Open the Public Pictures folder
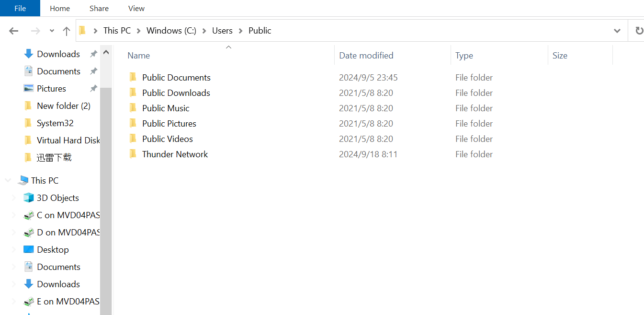 point(169,123)
